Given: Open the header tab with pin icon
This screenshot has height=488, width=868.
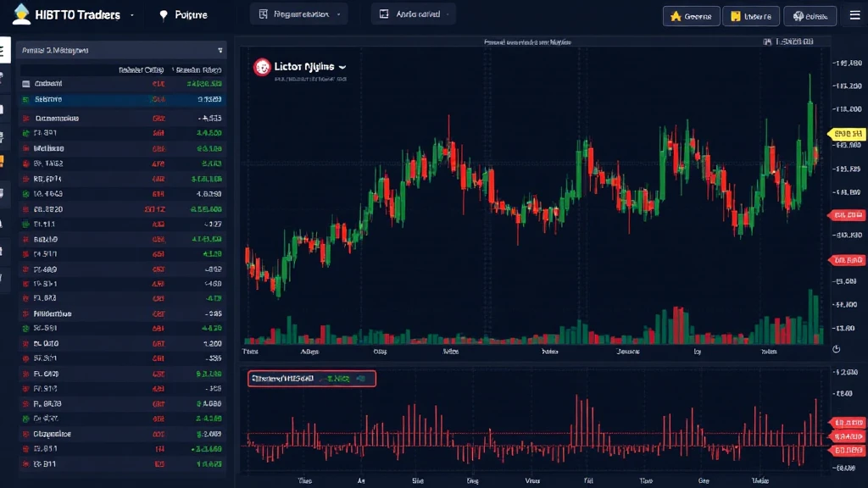Looking at the screenshot, I should [x=187, y=15].
